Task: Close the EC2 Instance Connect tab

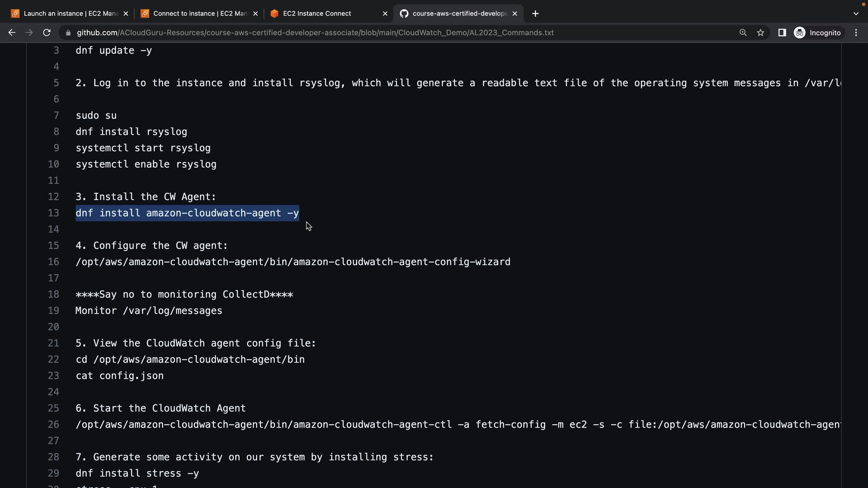Action: [385, 14]
